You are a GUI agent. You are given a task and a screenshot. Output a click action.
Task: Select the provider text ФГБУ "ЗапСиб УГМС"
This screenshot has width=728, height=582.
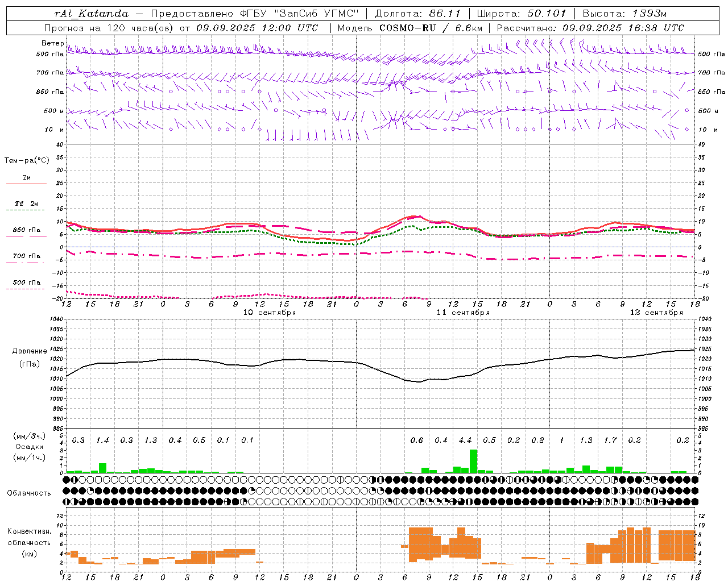300,14
